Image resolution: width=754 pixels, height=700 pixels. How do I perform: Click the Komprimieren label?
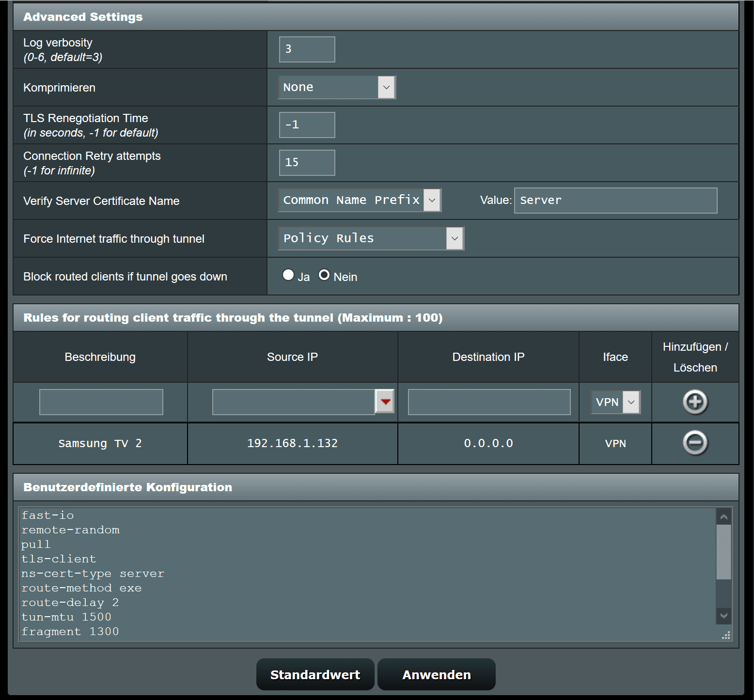click(x=60, y=88)
